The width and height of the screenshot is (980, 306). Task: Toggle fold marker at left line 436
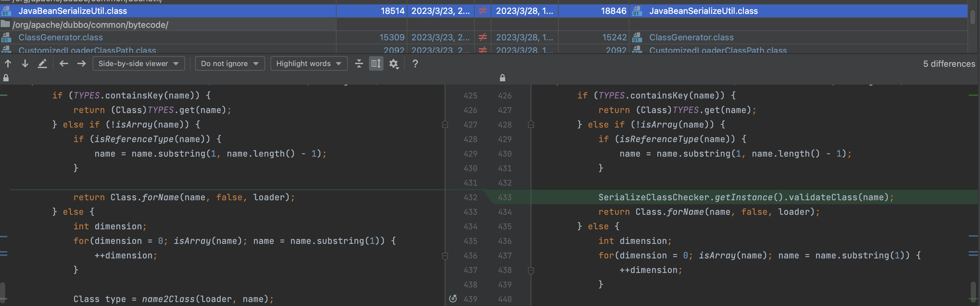pos(445,255)
